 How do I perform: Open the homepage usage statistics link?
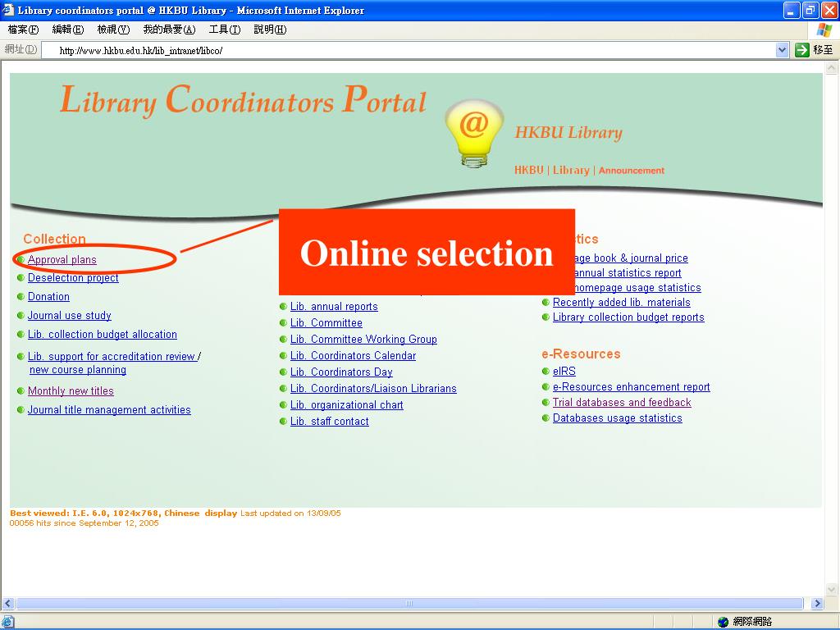[638, 288]
